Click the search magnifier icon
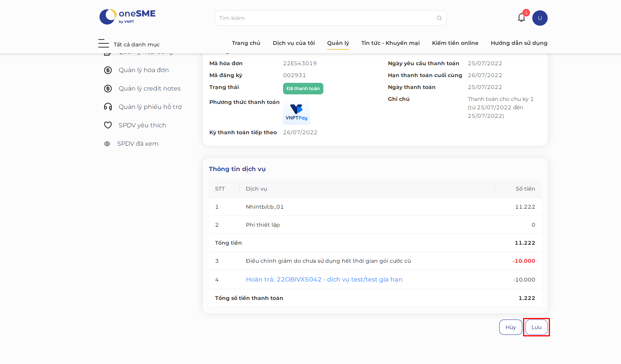Viewport: 621px width, 364px height. click(x=439, y=18)
